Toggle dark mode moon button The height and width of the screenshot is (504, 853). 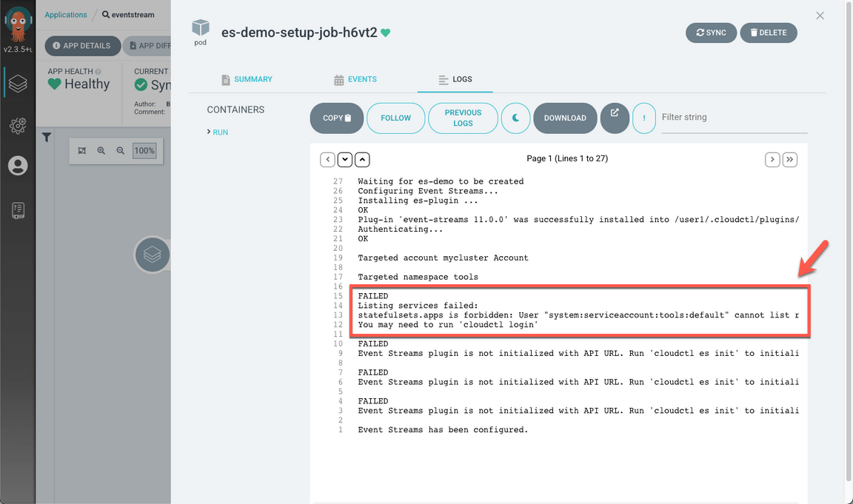pyautogui.click(x=516, y=118)
